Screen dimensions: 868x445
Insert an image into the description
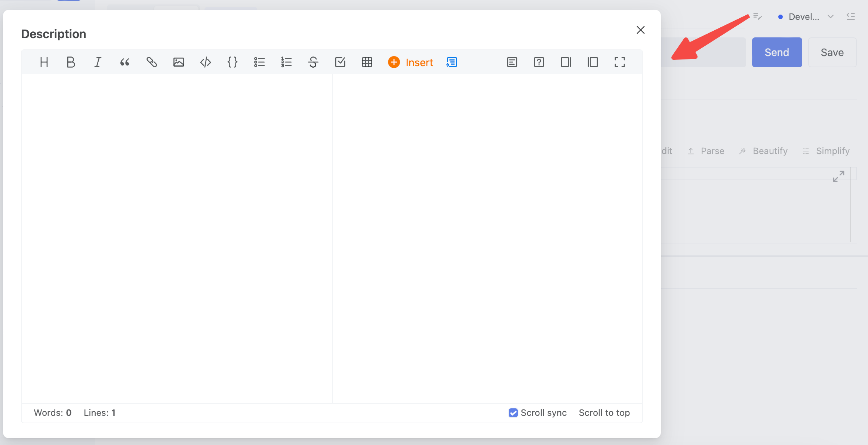[179, 62]
